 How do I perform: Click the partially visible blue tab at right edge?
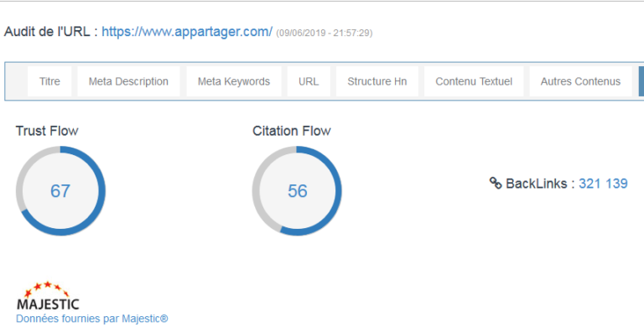click(641, 81)
